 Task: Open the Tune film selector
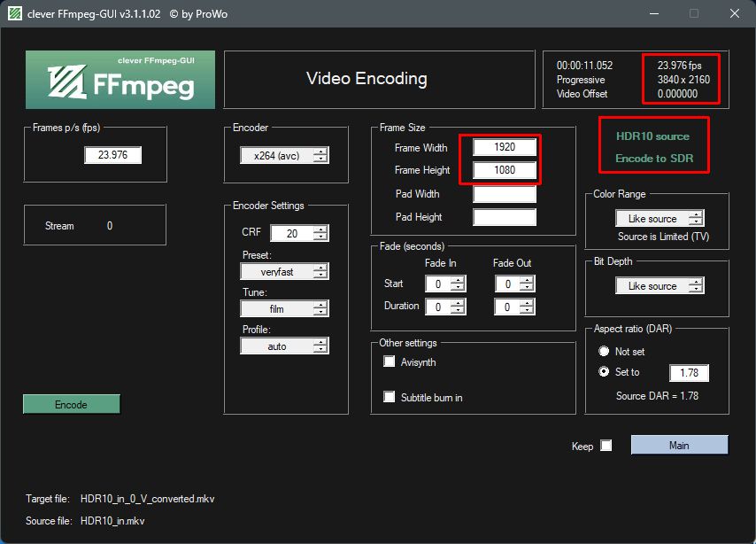(284, 308)
